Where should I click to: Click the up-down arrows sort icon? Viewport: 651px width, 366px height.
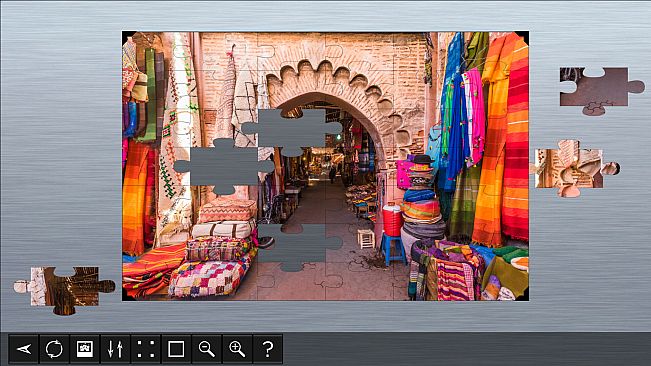115,349
